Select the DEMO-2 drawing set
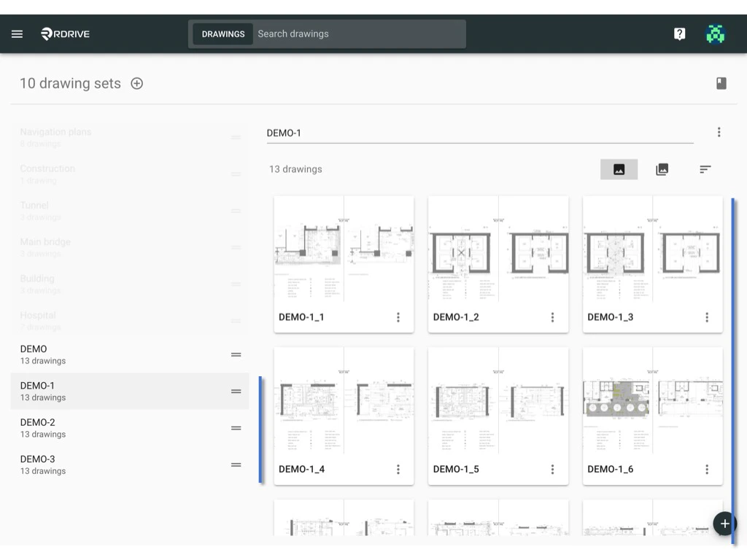Image resolution: width=747 pixels, height=560 pixels. click(130, 428)
